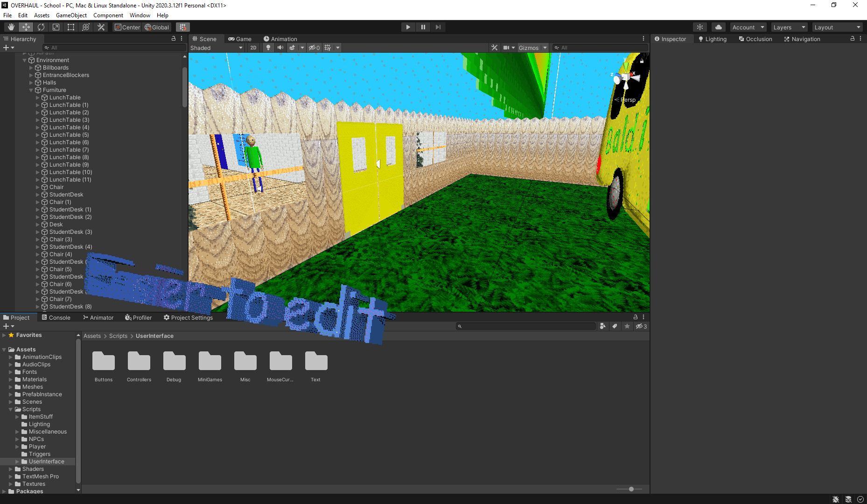Adjust the Project icon size slider
The height and width of the screenshot is (504, 867).
(x=631, y=489)
